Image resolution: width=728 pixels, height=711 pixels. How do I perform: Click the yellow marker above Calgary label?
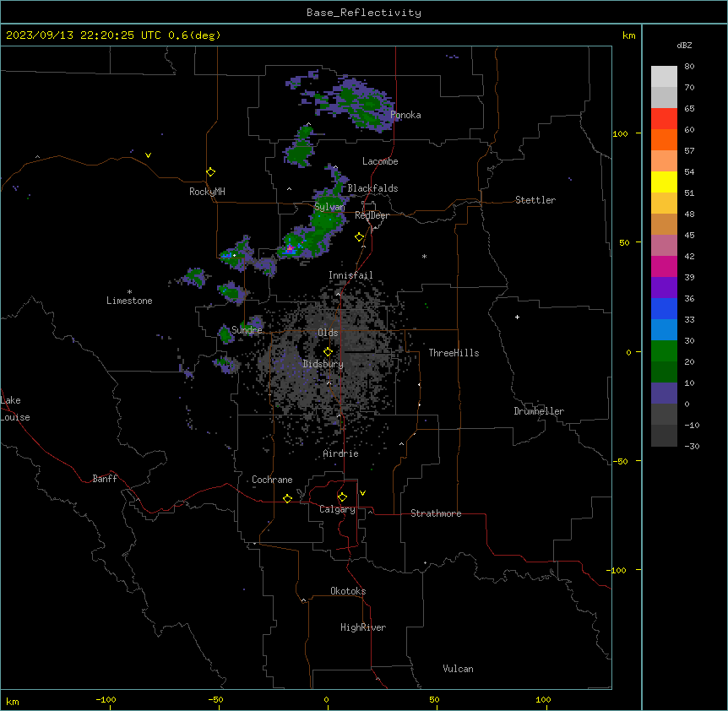click(342, 497)
